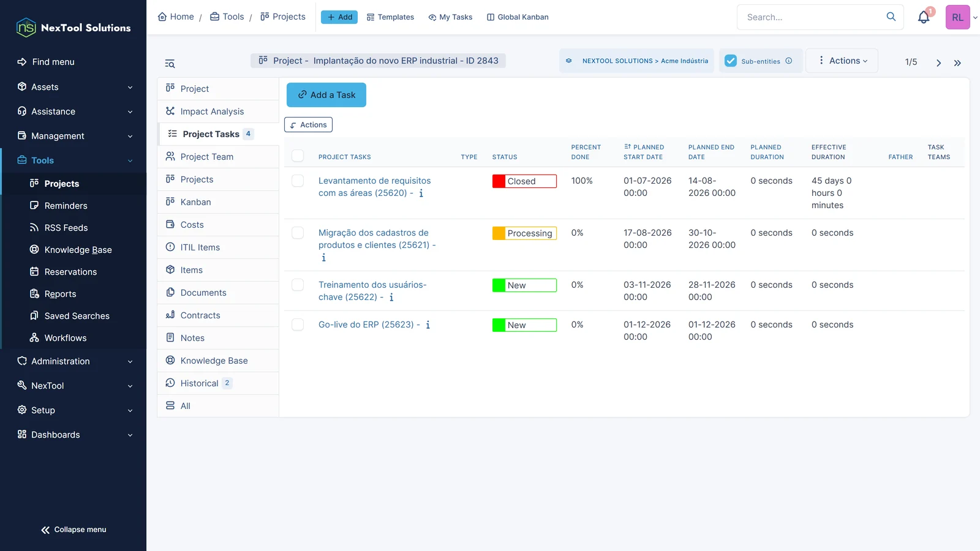
Task: Show info for Go-live do ERP task
Action: [428, 324]
